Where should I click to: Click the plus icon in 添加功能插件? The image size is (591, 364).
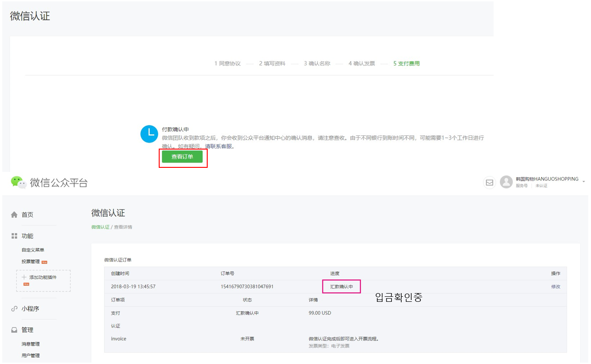[24, 277]
